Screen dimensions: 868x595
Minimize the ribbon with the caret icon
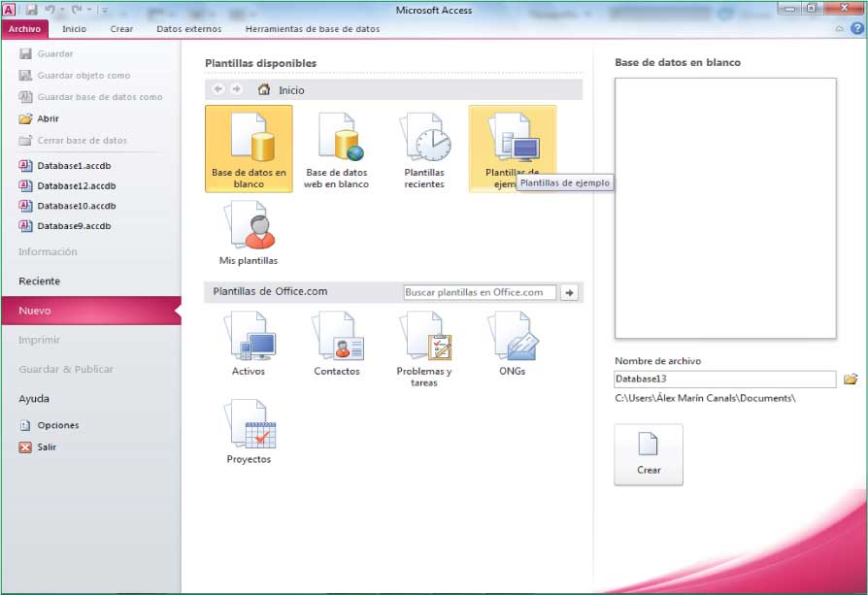click(x=840, y=28)
